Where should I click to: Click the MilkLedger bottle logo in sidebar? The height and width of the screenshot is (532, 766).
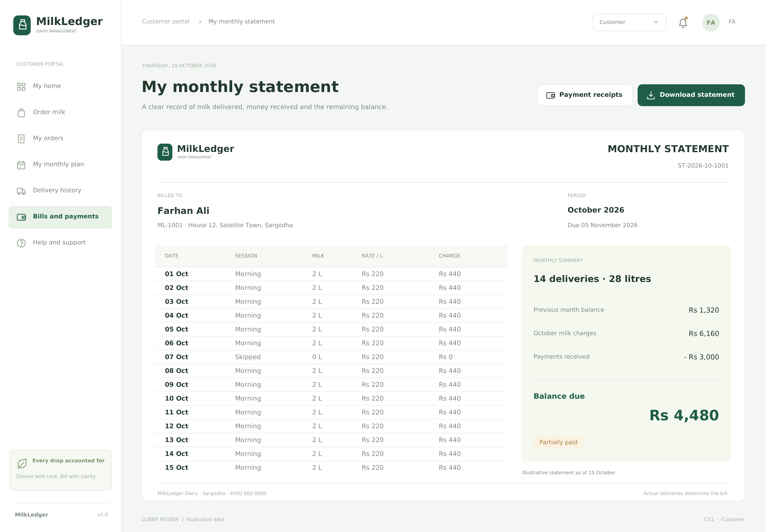click(22, 25)
